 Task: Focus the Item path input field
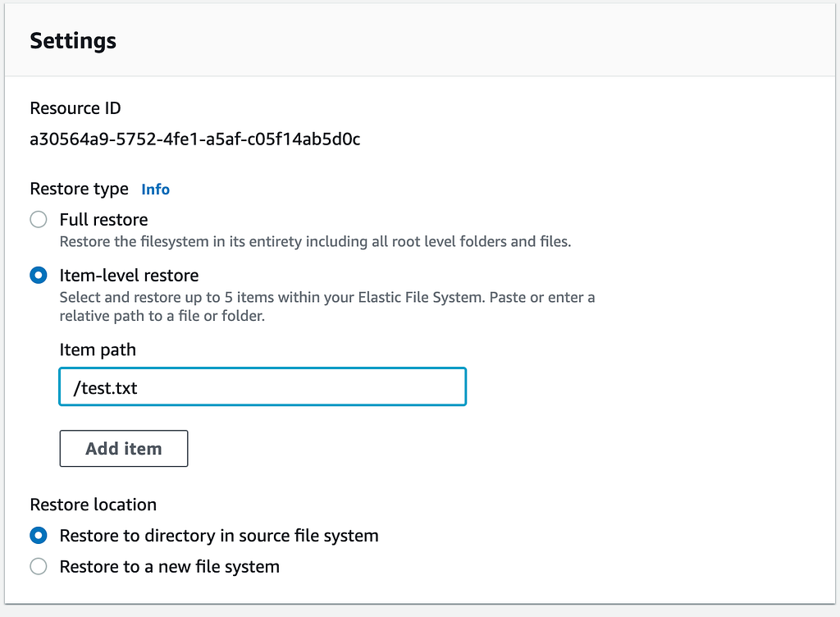pyautogui.click(x=262, y=386)
